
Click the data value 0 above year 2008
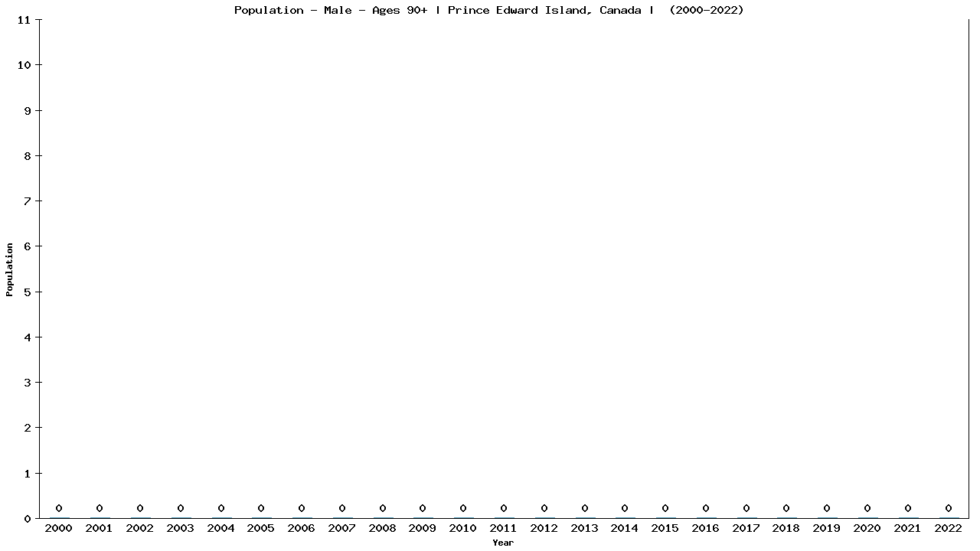tap(383, 508)
